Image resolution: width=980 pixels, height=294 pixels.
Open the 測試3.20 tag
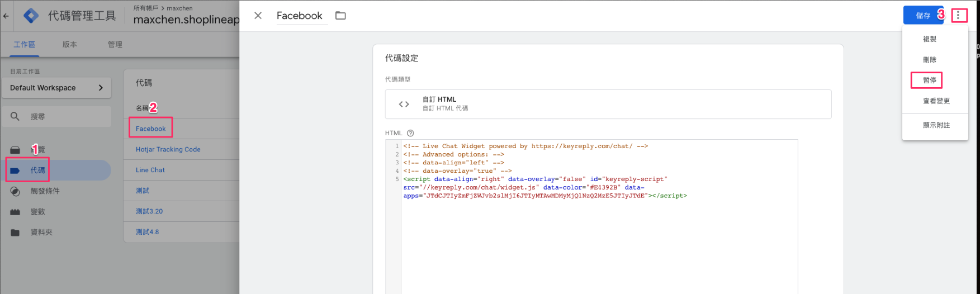[x=149, y=211]
